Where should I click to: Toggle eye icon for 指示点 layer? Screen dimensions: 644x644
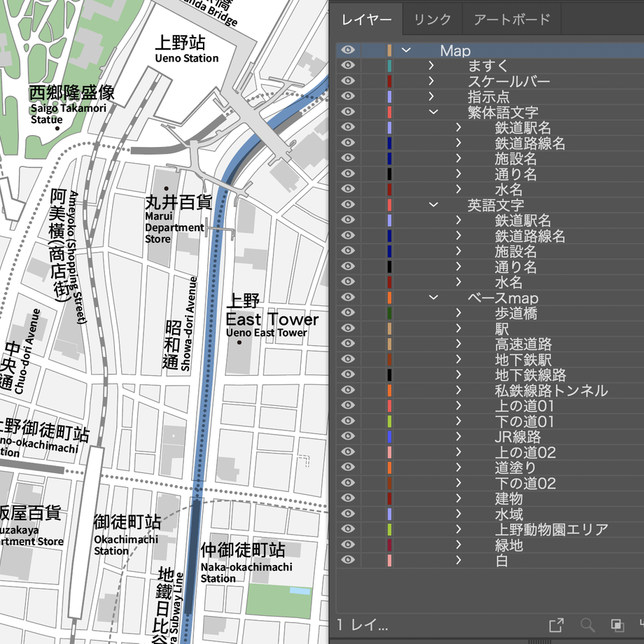coord(348,96)
